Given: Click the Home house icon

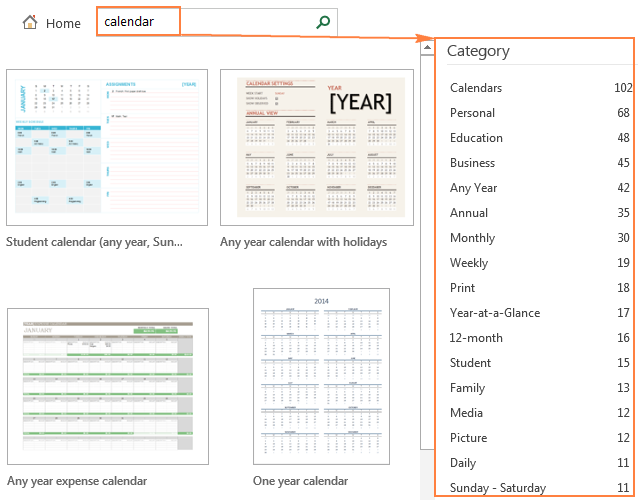Looking at the screenshot, I should tap(30, 23).
